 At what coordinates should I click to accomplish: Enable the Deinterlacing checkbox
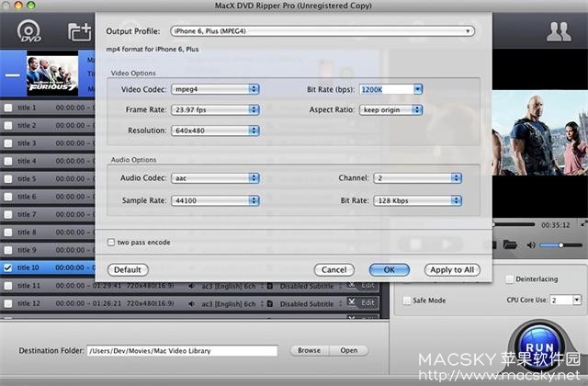pyautogui.click(x=509, y=279)
